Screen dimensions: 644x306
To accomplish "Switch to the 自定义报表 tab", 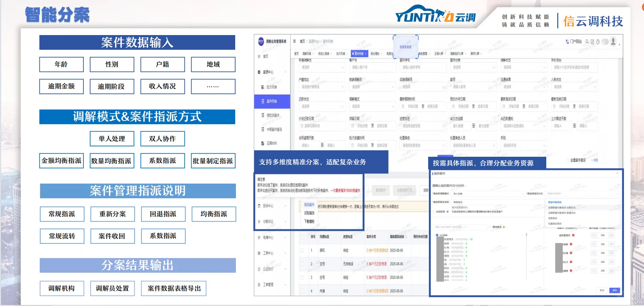I will click(324, 54).
